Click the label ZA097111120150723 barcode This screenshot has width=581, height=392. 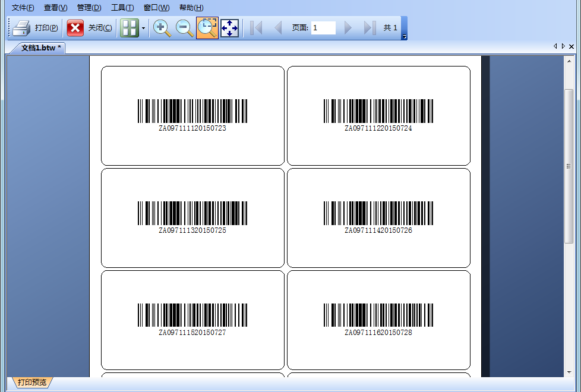[x=192, y=111]
